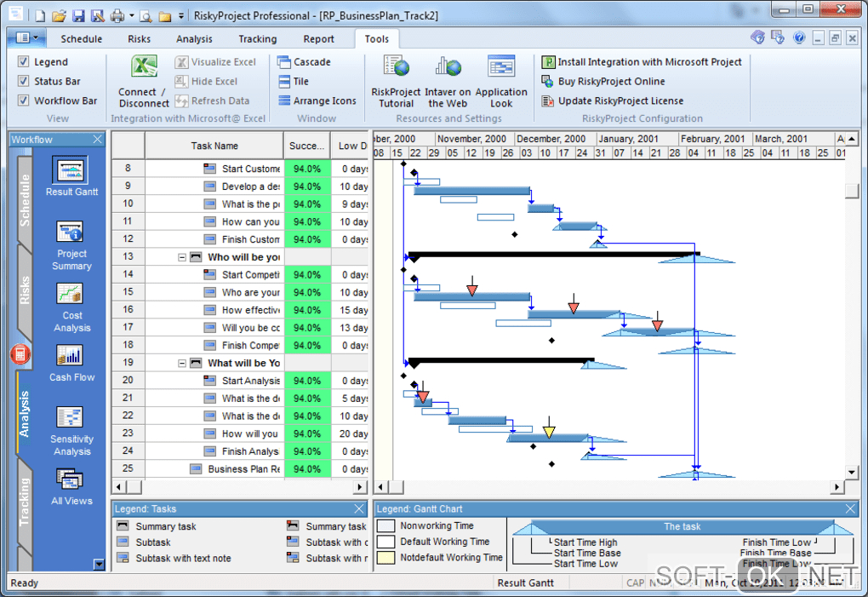This screenshot has height=597, width=868.
Task: Click the Cascade windows icon
Action: coord(284,62)
